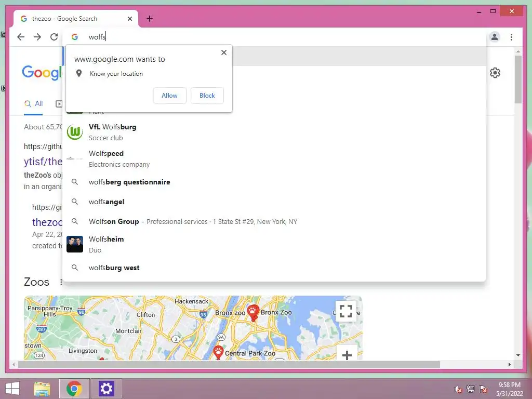Pick the Wolfsheim Duo suggestion
This screenshot has height=399, width=532.
[x=274, y=244]
